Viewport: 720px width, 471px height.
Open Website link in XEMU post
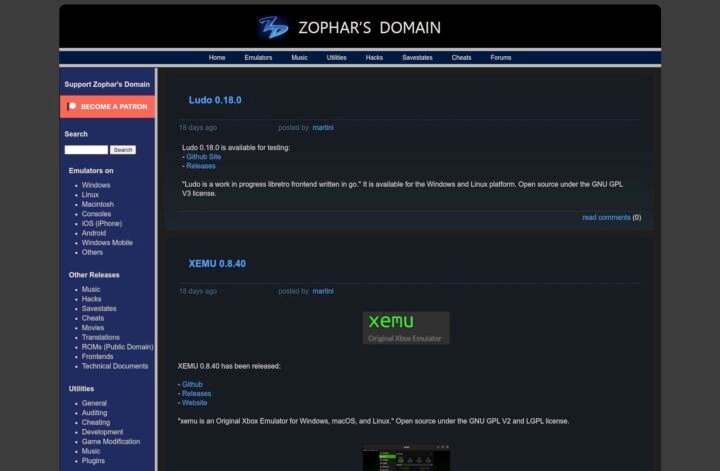point(194,403)
